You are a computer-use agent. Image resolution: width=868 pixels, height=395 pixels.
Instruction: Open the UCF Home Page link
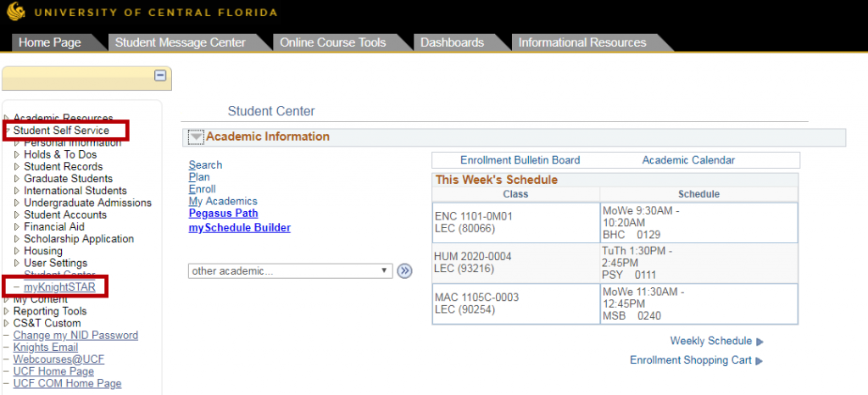53,371
